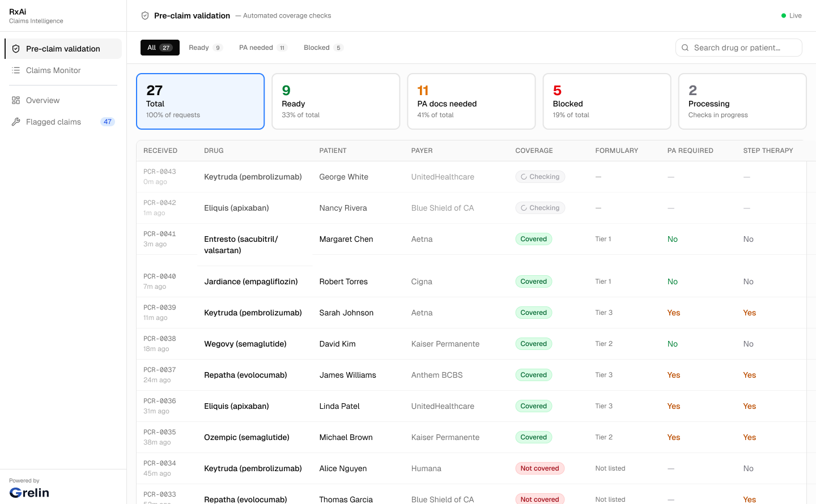The image size is (816, 504).
Task: Sort by the DRUG column header
Action: [x=214, y=151]
